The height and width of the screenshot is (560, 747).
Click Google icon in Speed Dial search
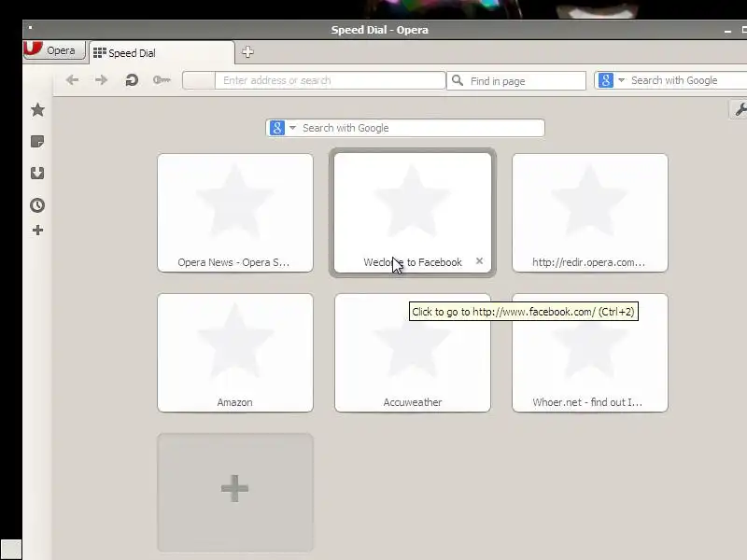click(277, 128)
